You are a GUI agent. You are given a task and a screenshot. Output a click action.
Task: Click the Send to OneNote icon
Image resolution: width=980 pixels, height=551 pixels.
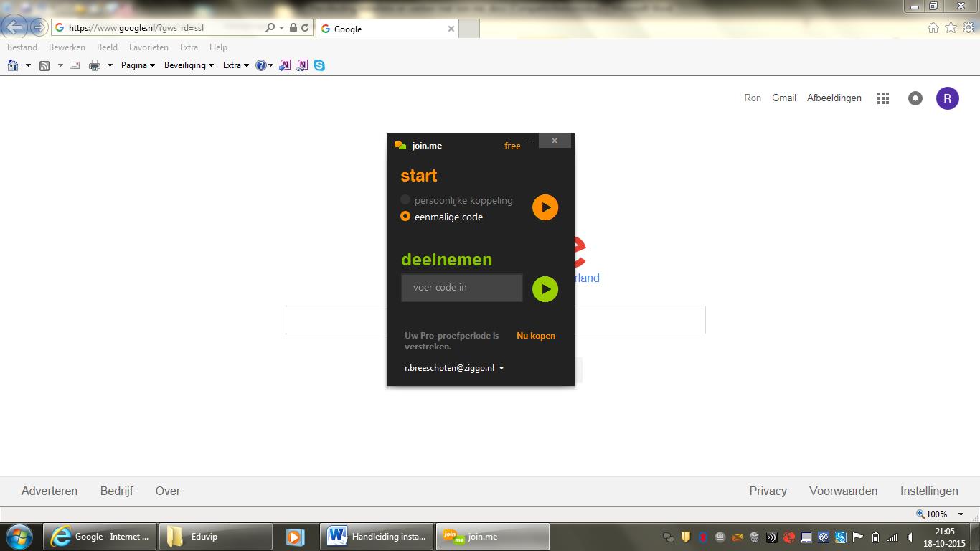pos(286,65)
